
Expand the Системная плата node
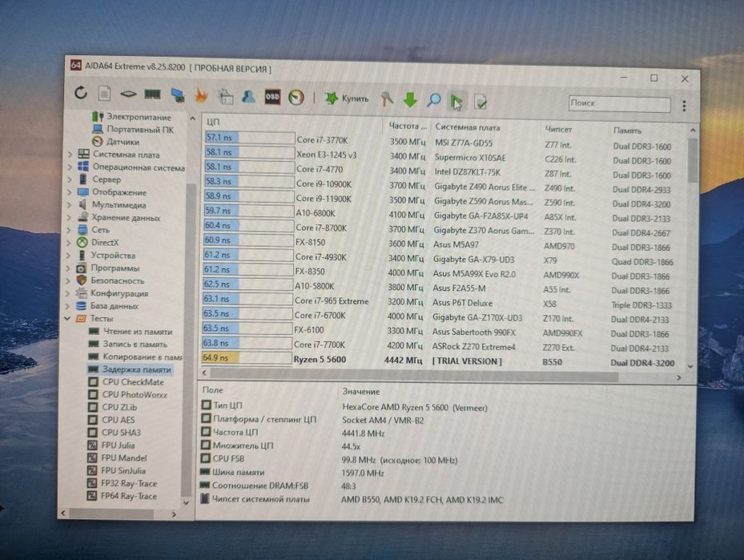pos(70,155)
